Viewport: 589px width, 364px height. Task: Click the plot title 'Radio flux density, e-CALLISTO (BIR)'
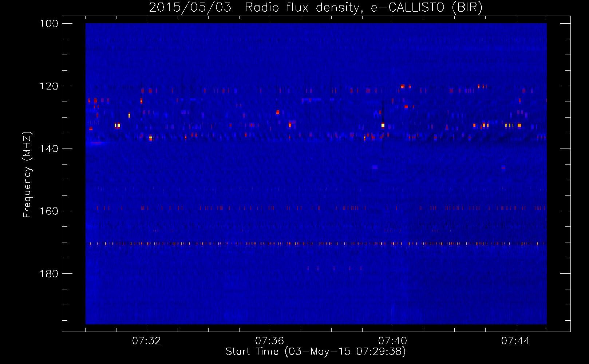point(364,8)
